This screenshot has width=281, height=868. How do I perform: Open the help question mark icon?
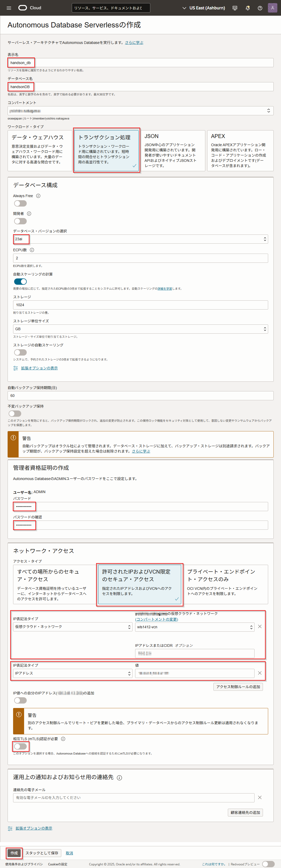260,8
